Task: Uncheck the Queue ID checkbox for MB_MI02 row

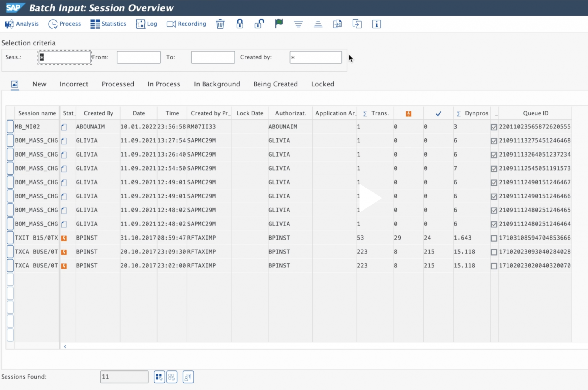Action: (x=494, y=127)
